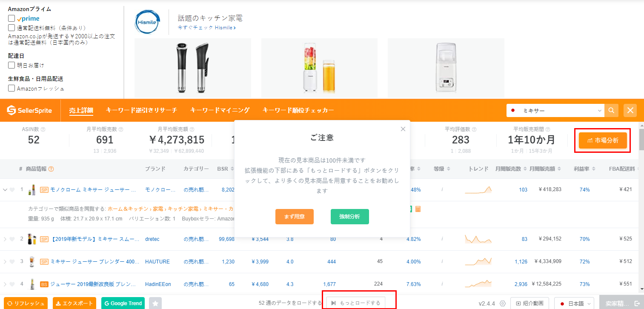Screen dimensions: 644x309
Task: Click help icon next to ASIN数
Action: (x=43, y=129)
